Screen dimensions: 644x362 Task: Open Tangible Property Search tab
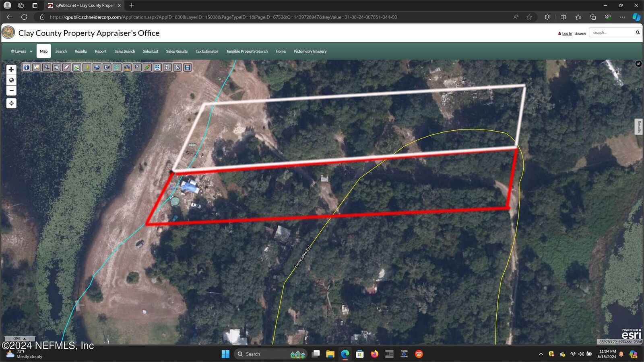[247, 51]
